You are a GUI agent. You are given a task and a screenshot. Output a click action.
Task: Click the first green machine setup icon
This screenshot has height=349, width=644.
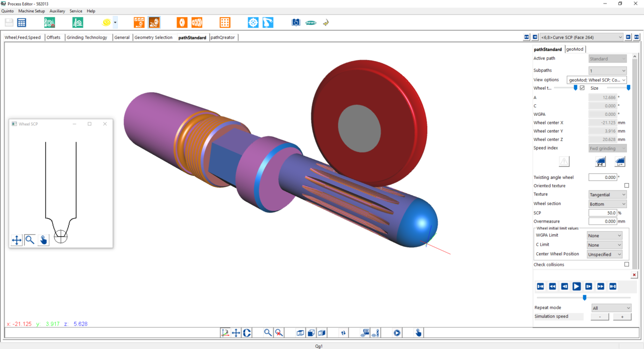point(49,22)
